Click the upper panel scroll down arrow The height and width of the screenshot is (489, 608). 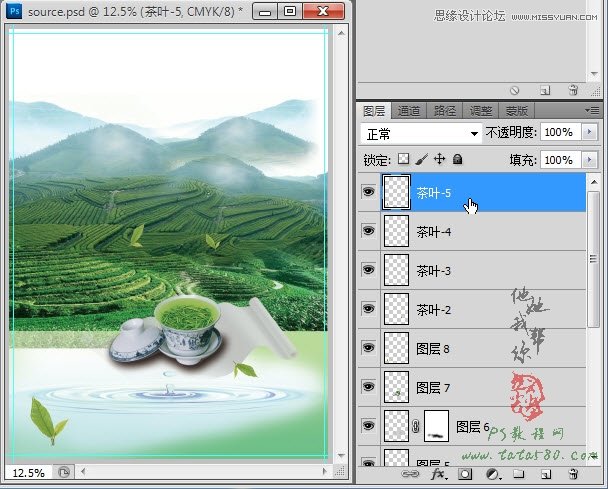coord(594,74)
